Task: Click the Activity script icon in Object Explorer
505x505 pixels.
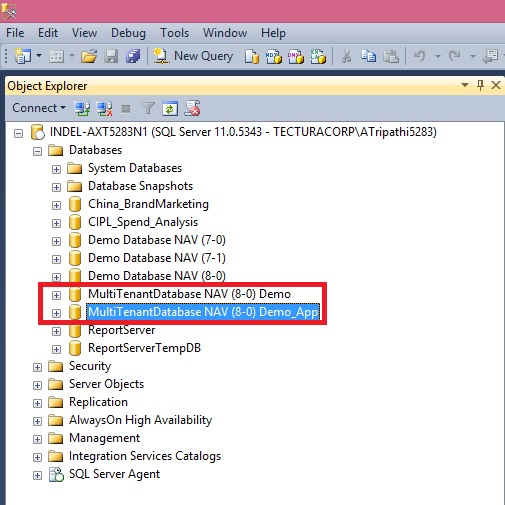Action: (x=192, y=108)
